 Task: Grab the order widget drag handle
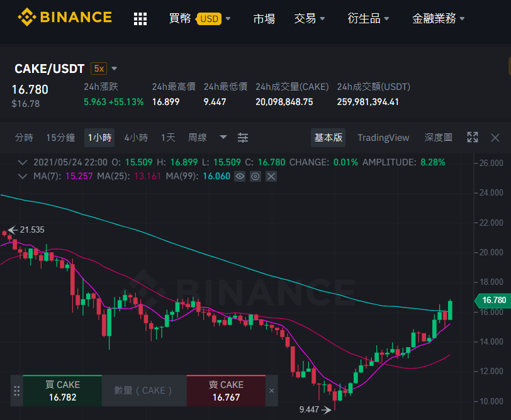pos(17,390)
